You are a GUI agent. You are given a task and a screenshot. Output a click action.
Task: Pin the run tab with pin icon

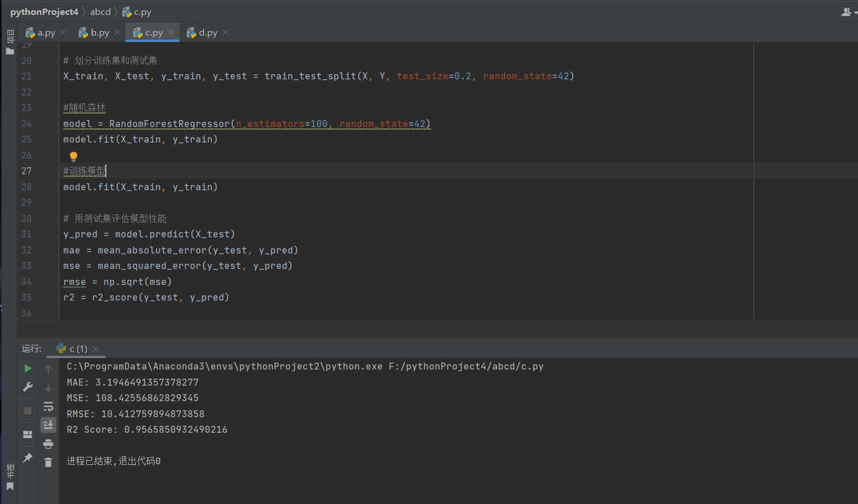[x=28, y=458]
